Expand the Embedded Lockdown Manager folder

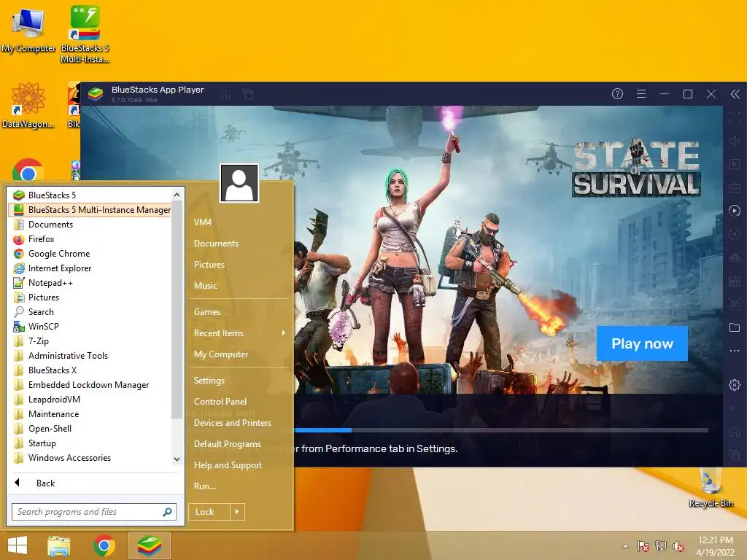(89, 385)
